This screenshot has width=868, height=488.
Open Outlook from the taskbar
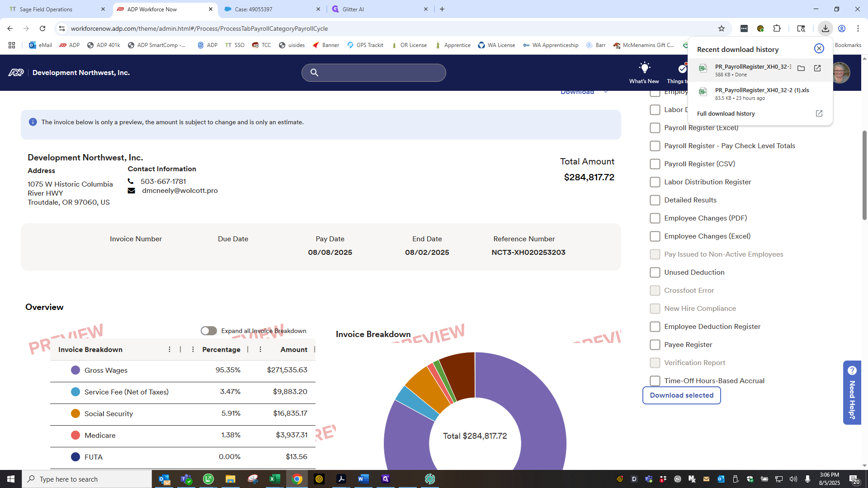[x=164, y=479]
